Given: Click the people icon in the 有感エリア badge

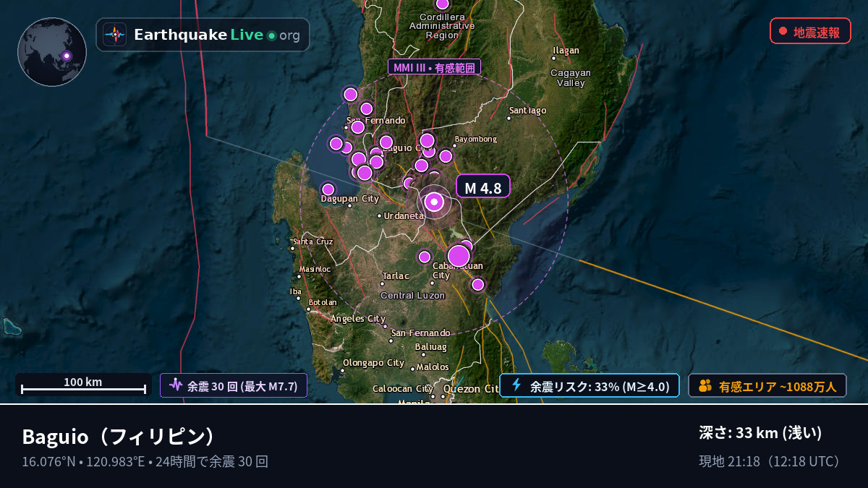Looking at the screenshot, I should click(705, 386).
